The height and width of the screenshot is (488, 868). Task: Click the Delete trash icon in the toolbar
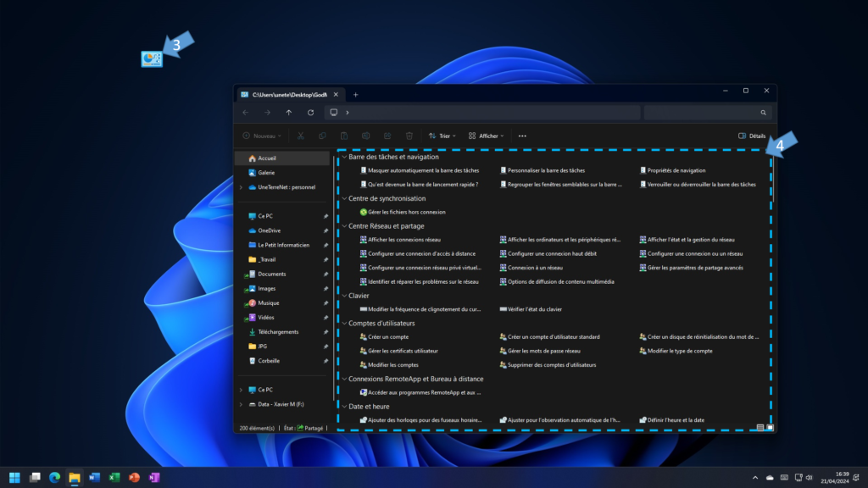point(409,136)
